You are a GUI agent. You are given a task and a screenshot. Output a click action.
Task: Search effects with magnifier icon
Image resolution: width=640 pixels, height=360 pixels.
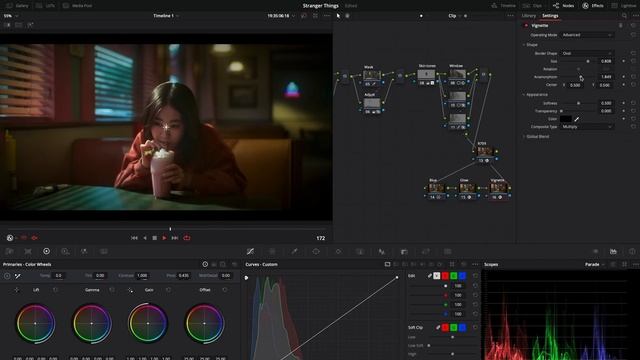(624, 16)
